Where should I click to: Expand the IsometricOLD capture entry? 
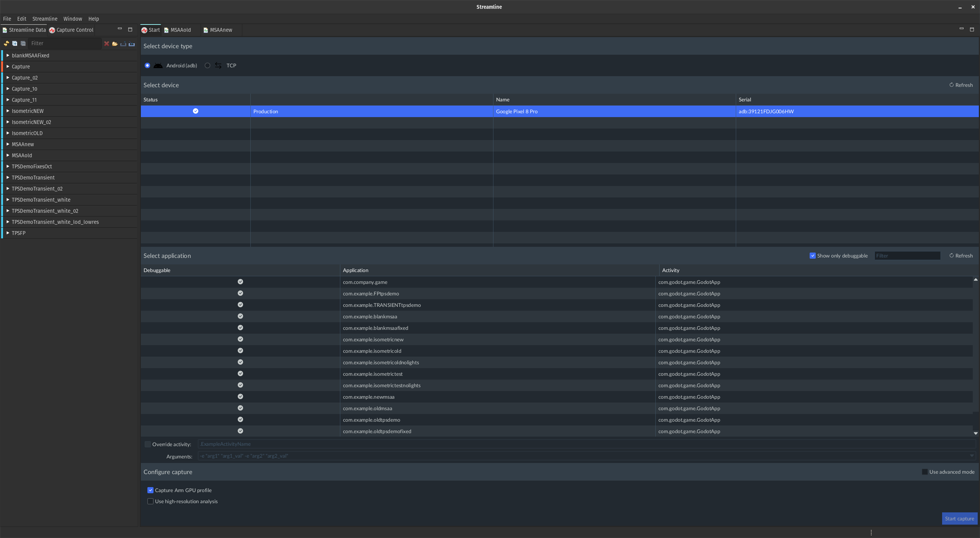8,133
